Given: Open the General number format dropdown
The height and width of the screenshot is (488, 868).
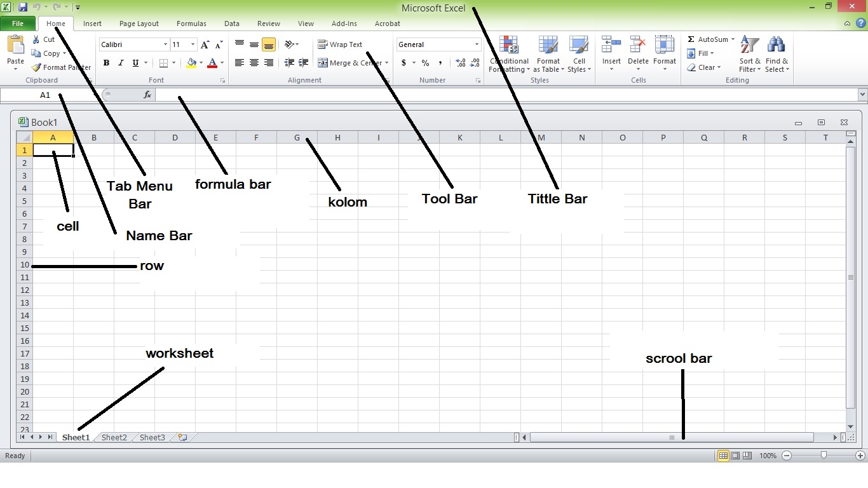Looking at the screenshot, I should point(477,44).
